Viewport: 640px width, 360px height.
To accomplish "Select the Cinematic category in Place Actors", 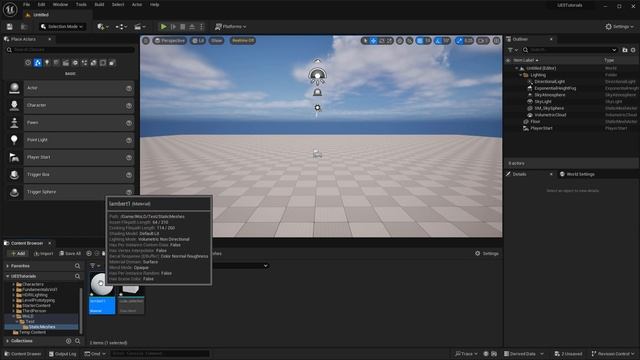I will (65, 63).
